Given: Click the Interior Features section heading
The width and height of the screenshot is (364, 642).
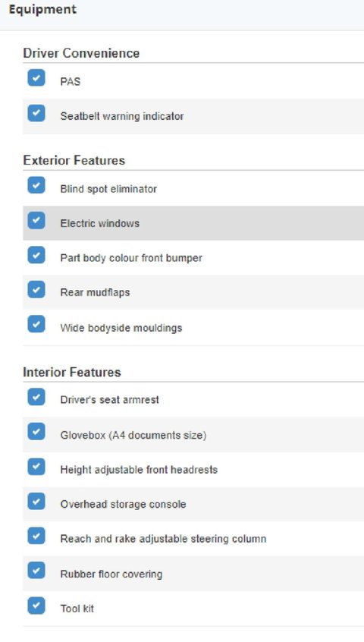Looking at the screenshot, I should (72, 372).
